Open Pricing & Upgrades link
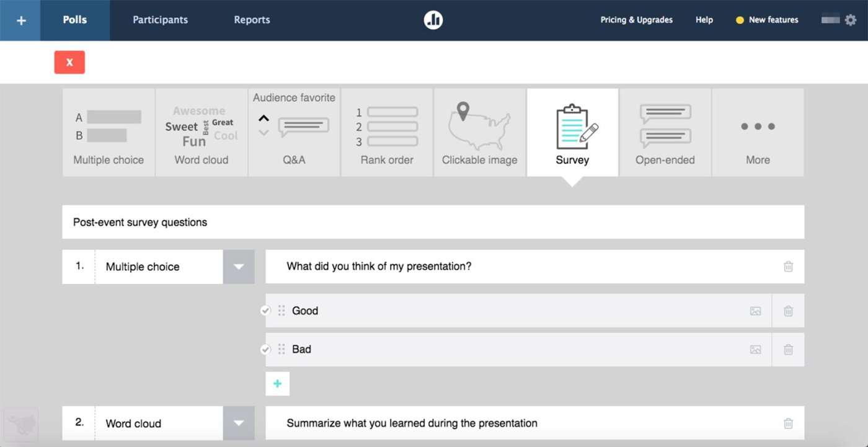Viewport: 868px width, 447px height. [636, 20]
